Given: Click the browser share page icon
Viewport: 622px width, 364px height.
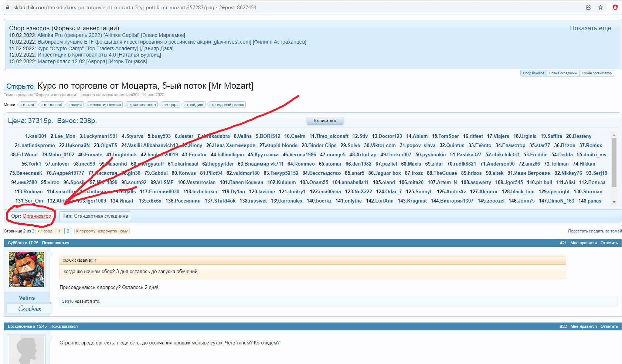Looking at the screenshot, I should click(588, 7).
